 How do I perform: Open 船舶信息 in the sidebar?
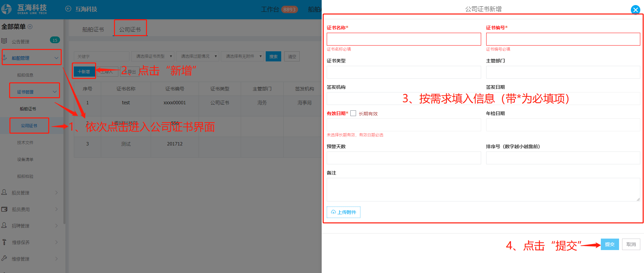25,75
